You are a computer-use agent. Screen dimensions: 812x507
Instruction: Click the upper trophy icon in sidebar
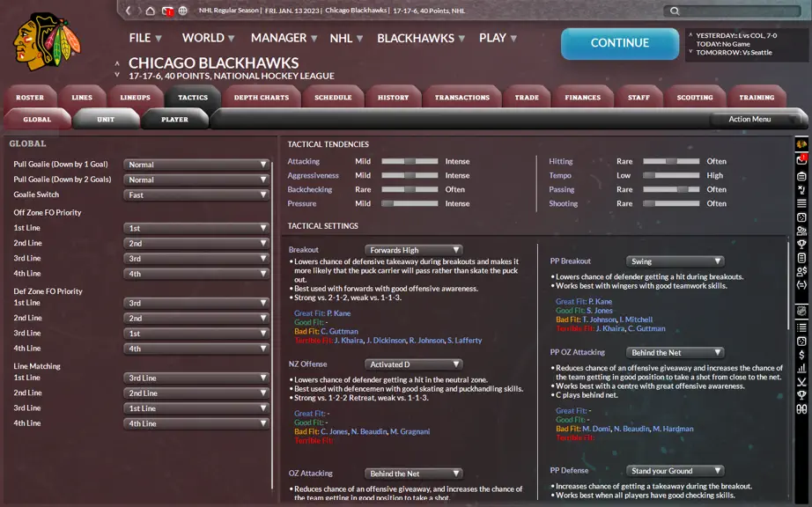pyautogui.click(x=801, y=244)
